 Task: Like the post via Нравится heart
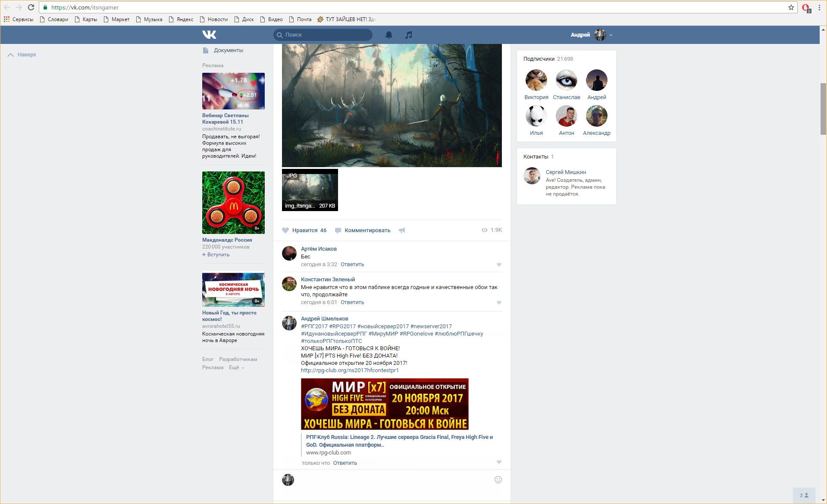coord(285,230)
